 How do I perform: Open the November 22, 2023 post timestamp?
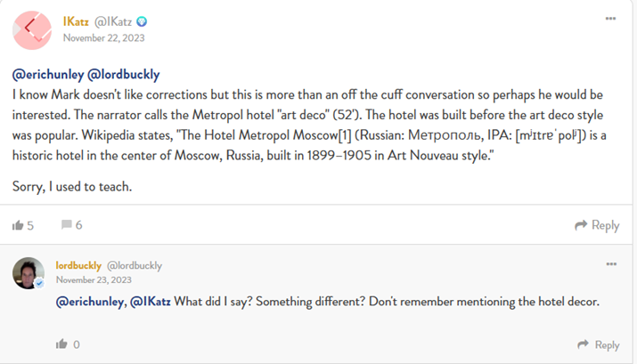(103, 37)
